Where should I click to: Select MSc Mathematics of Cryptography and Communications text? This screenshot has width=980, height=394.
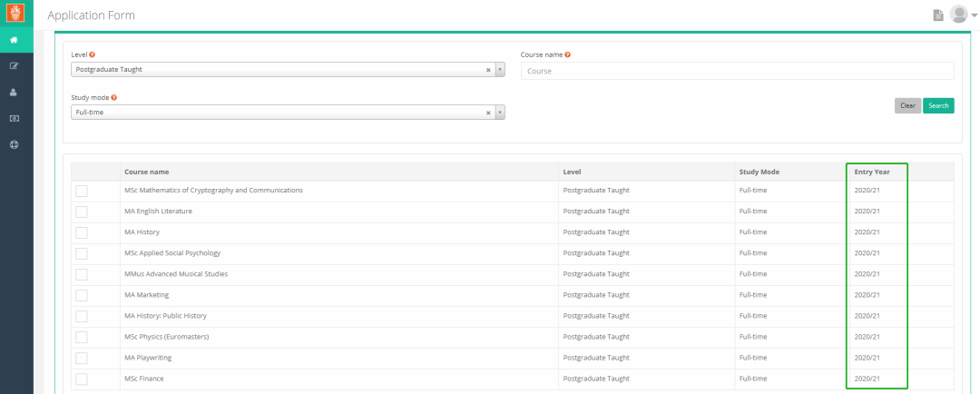[214, 190]
